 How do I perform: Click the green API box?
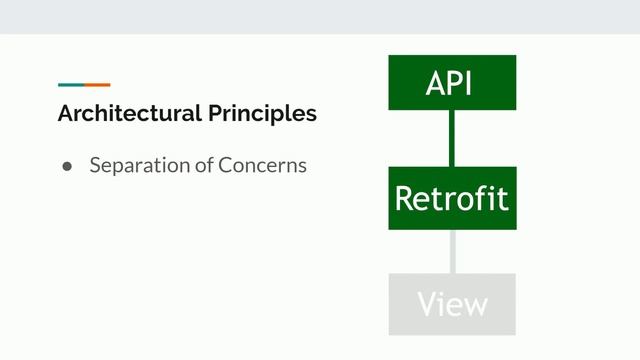click(452, 82)
